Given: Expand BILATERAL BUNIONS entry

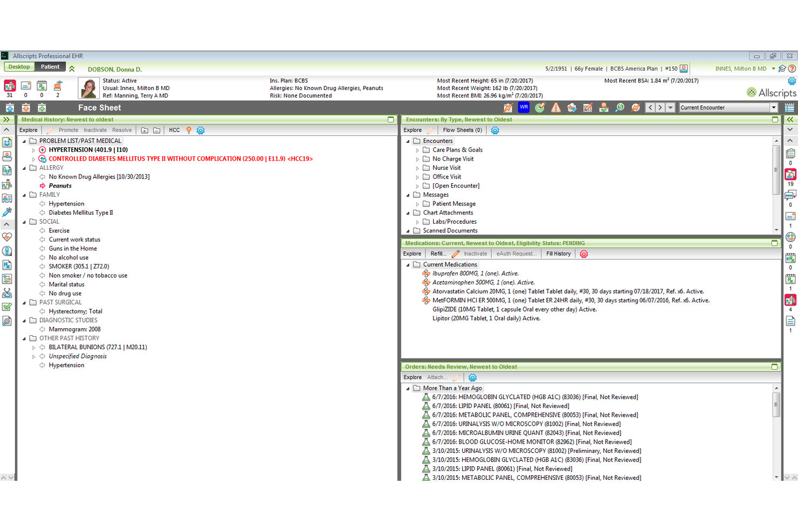Looking at the screenshot, I should 33,348.
